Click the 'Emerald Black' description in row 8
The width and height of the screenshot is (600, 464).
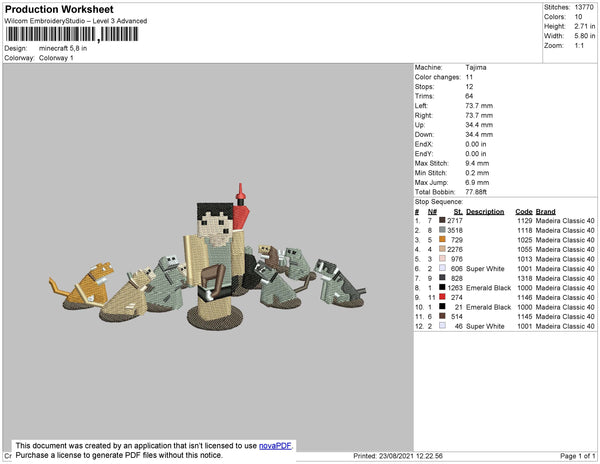(488, 288)
